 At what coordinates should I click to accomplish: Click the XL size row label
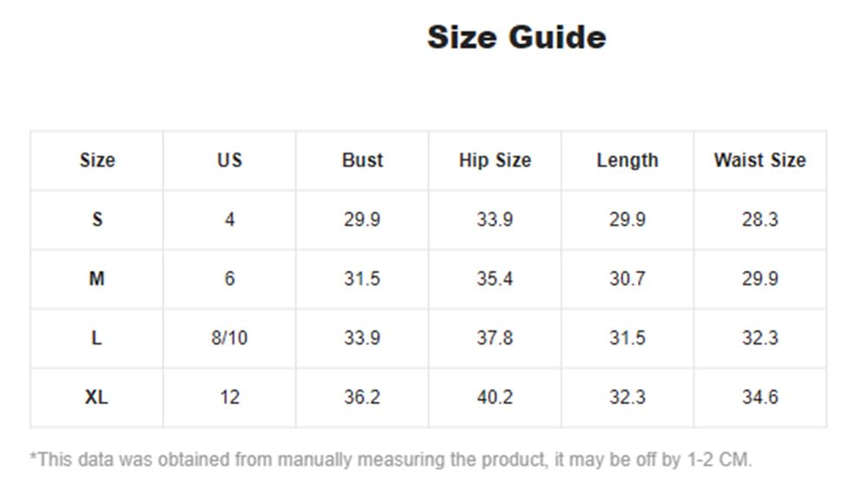(97, 397)
